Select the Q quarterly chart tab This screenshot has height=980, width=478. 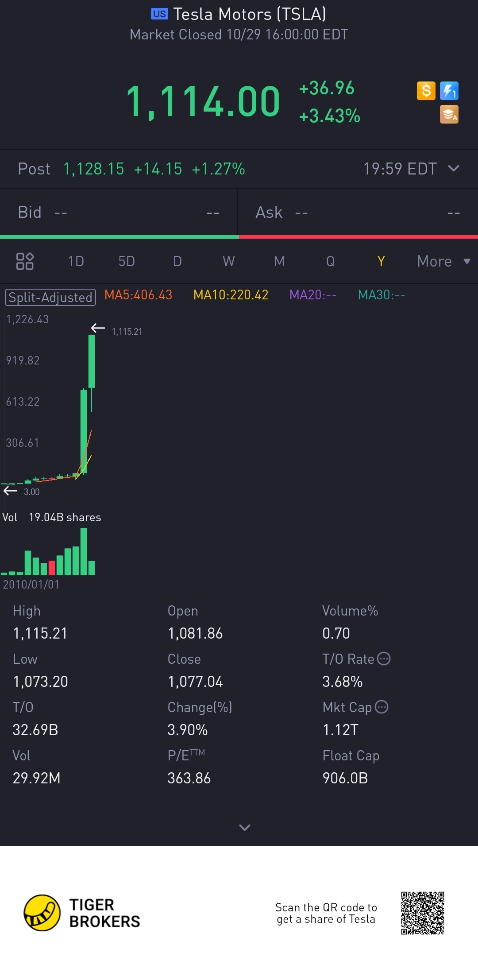click(331, 261)
